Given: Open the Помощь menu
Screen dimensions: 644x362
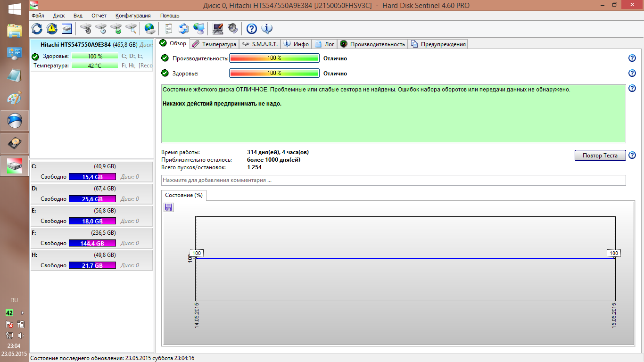Looking at the screenshot, I should (x=170, y=16).
